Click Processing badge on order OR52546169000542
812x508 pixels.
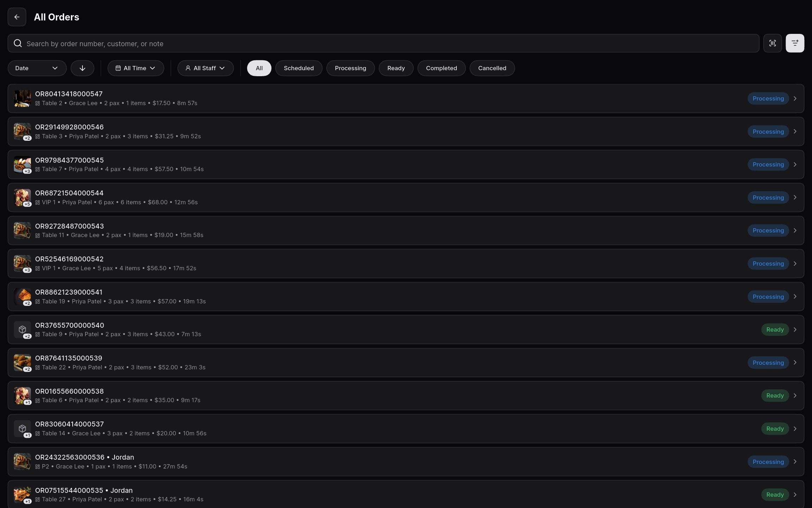click(x=768, y=264)
